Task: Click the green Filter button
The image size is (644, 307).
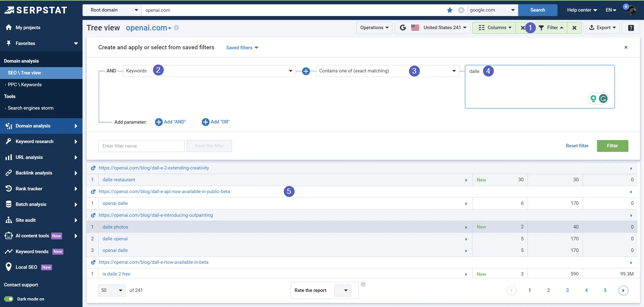Action: [x=612, y=146]
